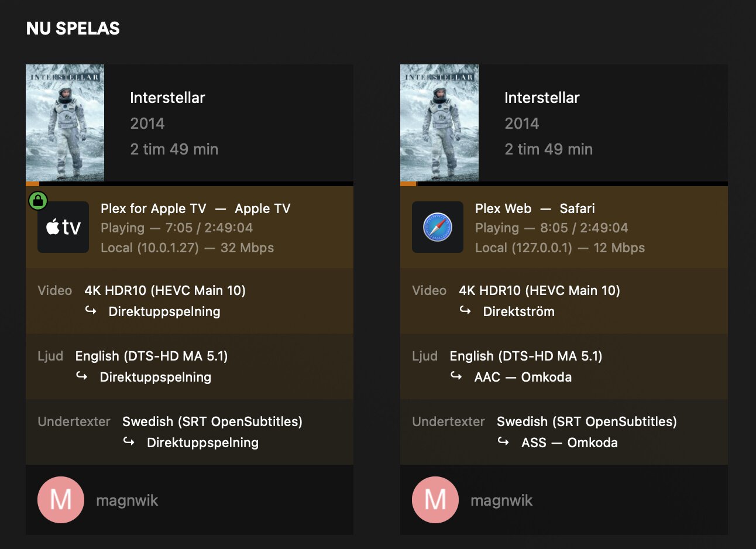
Task: Click the Safari session progress bar
Action: (x=564, y=184)
